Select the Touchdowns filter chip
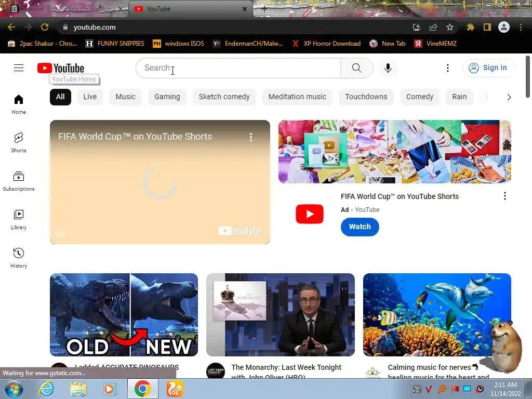Image resolution: width=532 pixels, height=399 pixels. click(x=366, y=97)
